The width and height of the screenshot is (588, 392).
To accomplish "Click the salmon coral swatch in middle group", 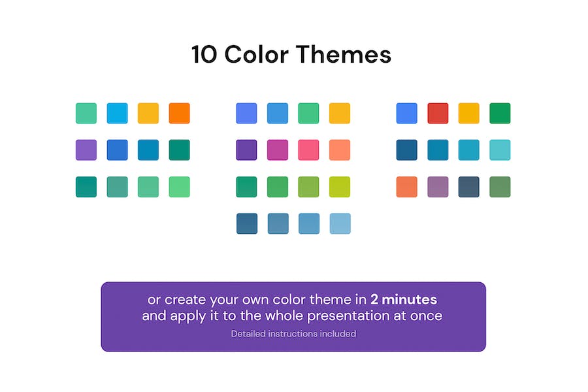I will 340,150.
